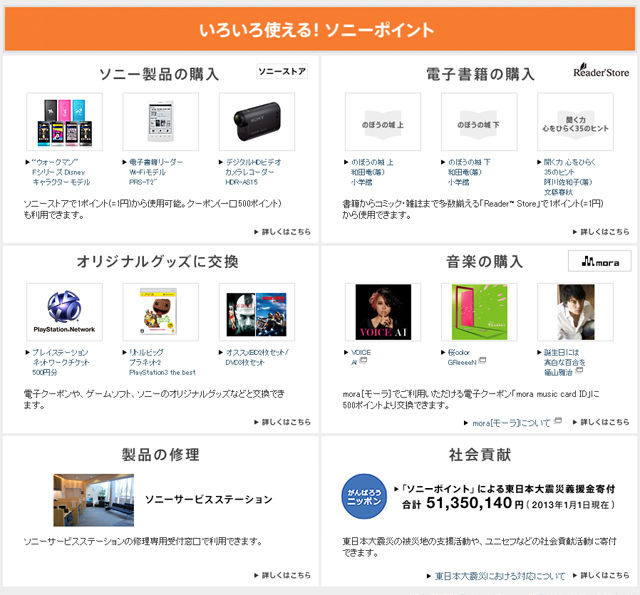
Task: Click 詳しくはこちら in 音楽の購入 section
Action: tap(604, 422)
